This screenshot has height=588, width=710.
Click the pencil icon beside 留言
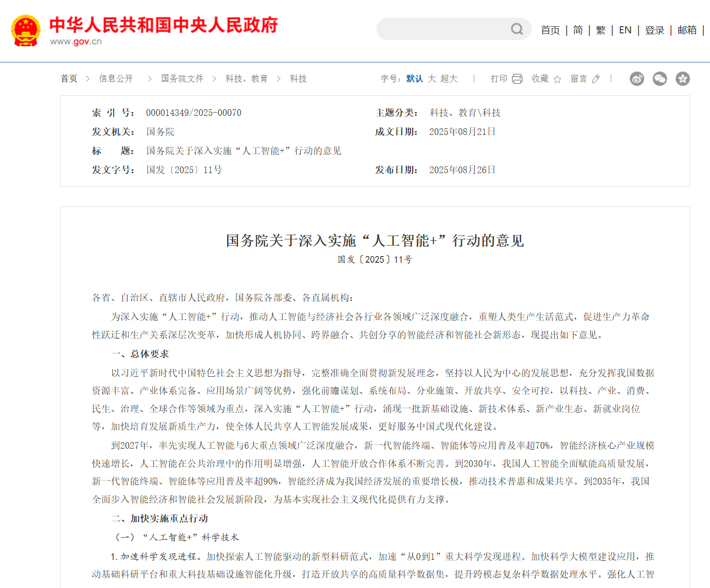tap(595, 79)
